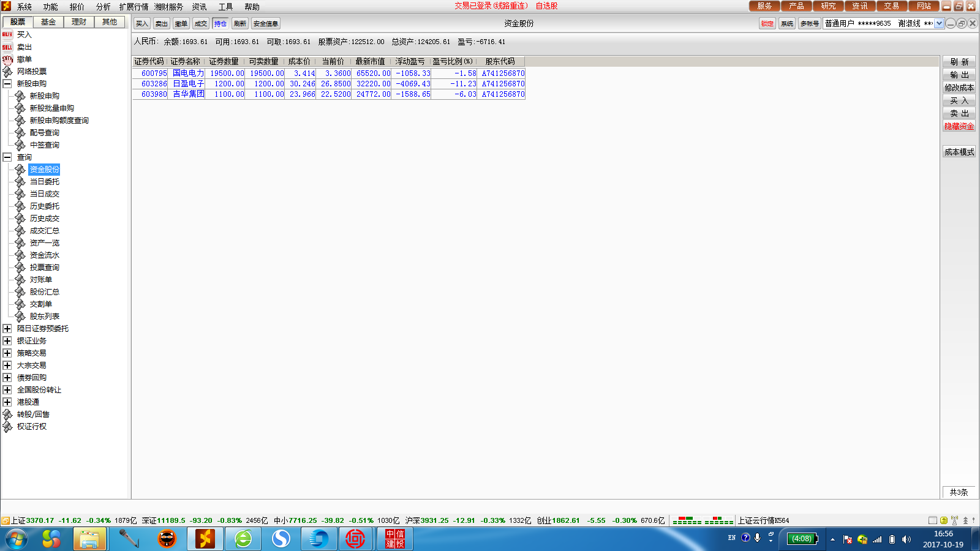Click stock code 603286 cell
Screen dimensions: 980x551
coord(154,84)
